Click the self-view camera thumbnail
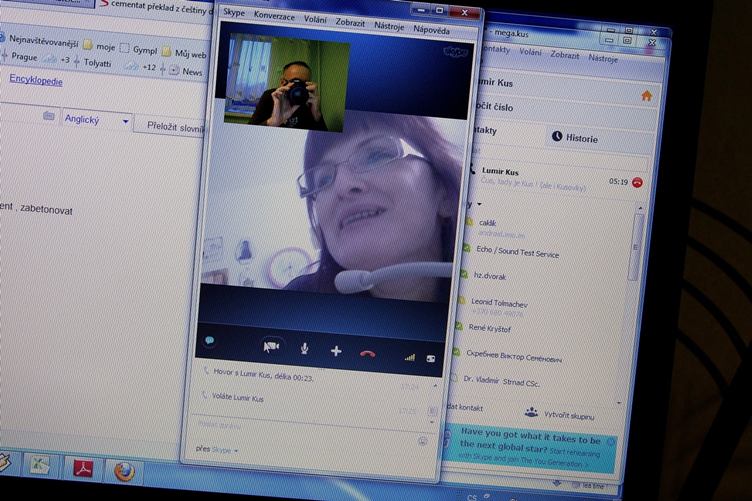Screen dimensions: 752x501 287,82
